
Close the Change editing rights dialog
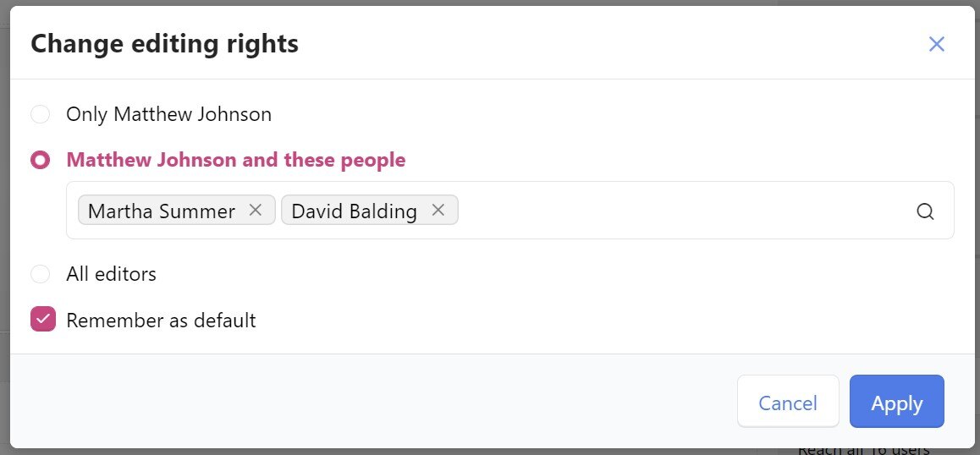936,44
